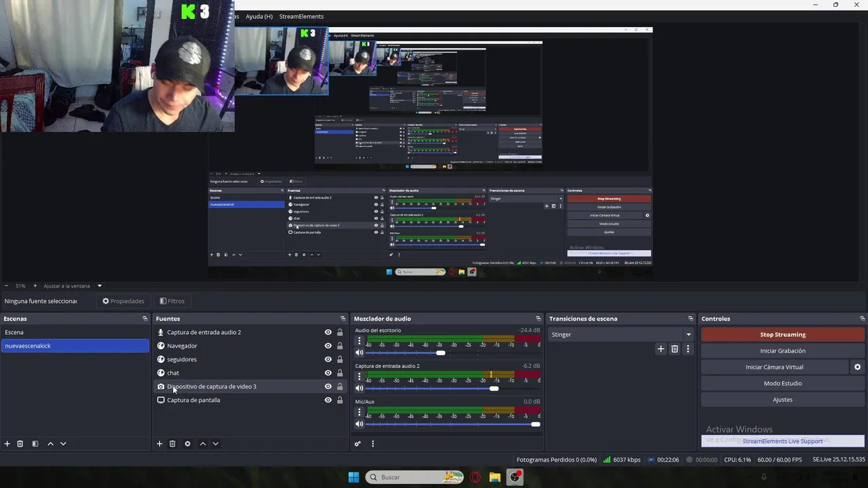Click the Audio del escritorio volume slider handle

point(441,352)
